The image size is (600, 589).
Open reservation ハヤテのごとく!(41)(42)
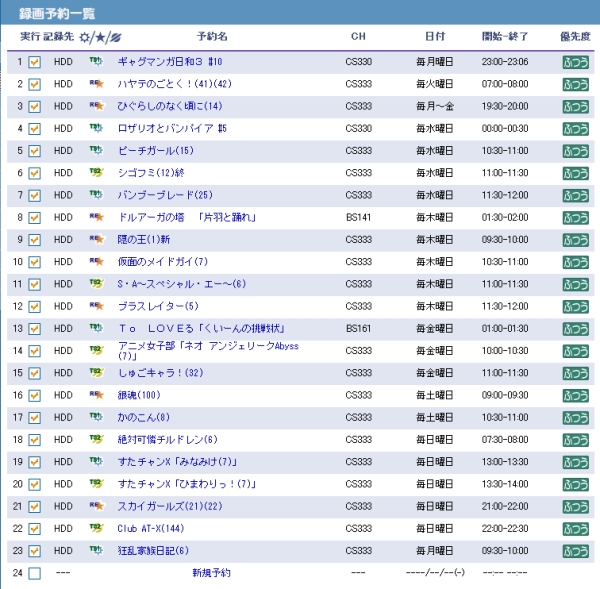174,84
